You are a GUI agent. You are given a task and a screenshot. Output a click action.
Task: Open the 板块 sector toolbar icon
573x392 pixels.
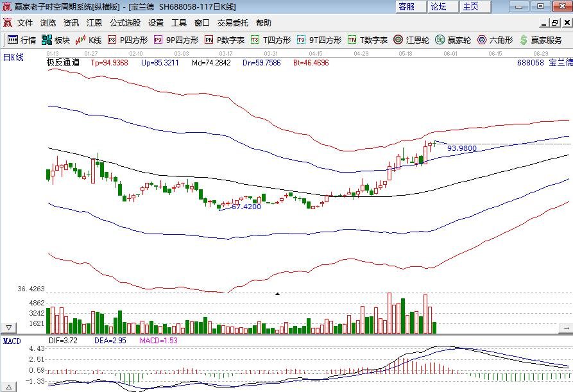[56, 40]
